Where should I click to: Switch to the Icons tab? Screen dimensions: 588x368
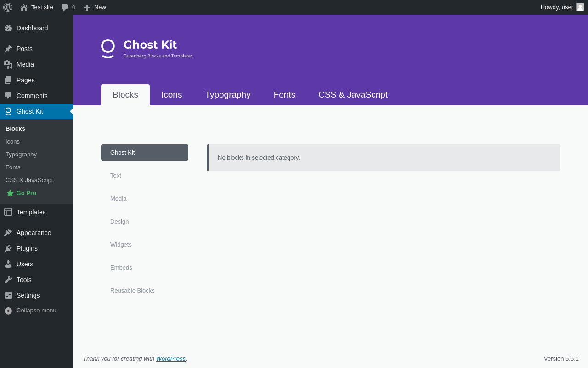click(x=172, y=95)
